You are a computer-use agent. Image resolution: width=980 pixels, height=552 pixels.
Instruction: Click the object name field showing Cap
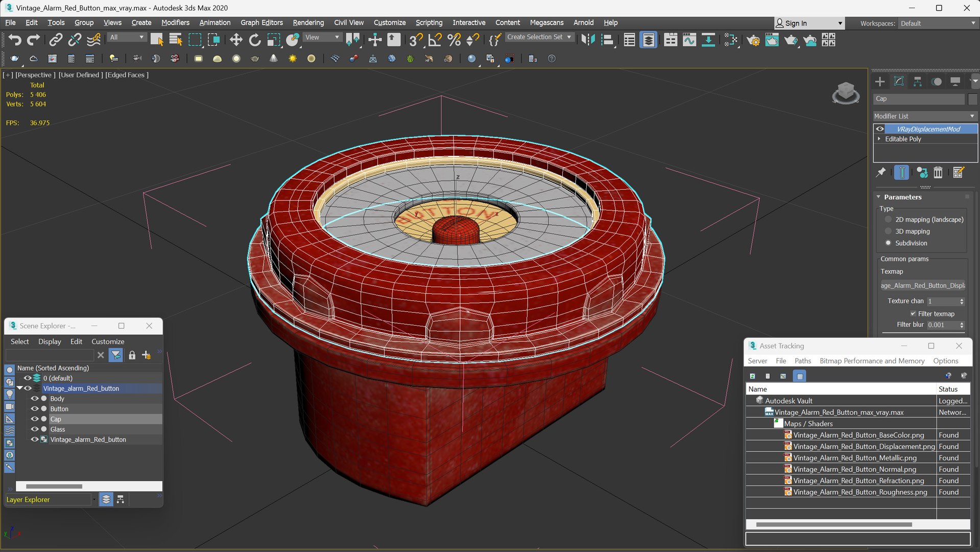coord(919,99)
